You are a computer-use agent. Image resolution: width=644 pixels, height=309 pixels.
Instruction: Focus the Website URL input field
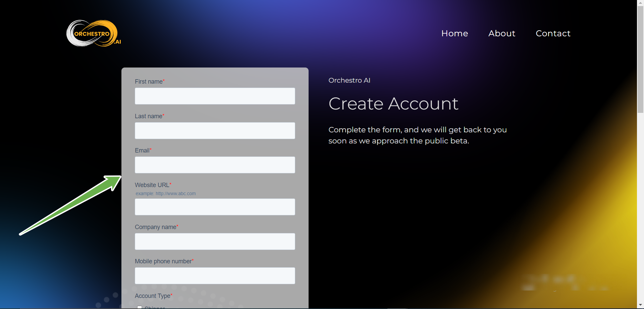click(x=215, y=207)
